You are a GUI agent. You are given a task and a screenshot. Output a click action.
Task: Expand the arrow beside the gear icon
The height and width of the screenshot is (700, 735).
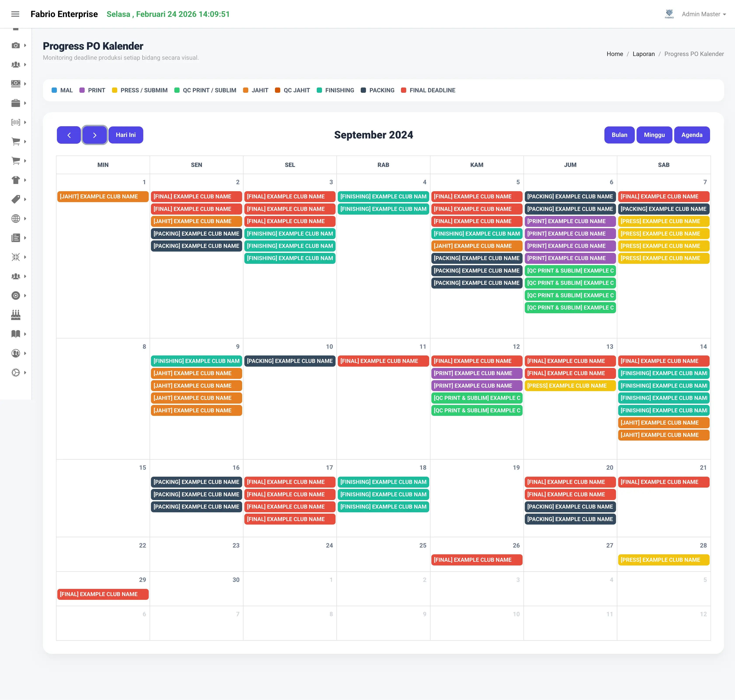(25, 372)
